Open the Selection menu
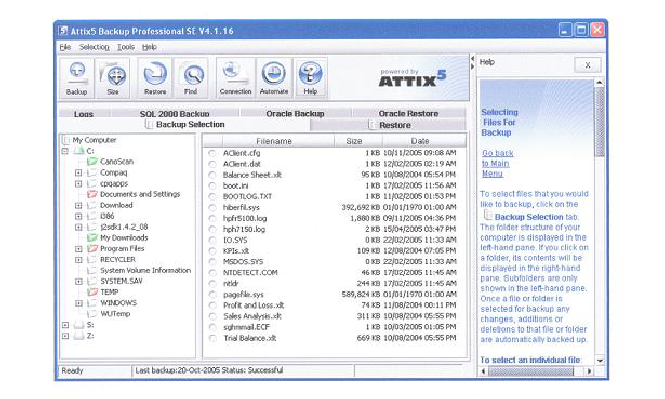 tap(94, 47)
